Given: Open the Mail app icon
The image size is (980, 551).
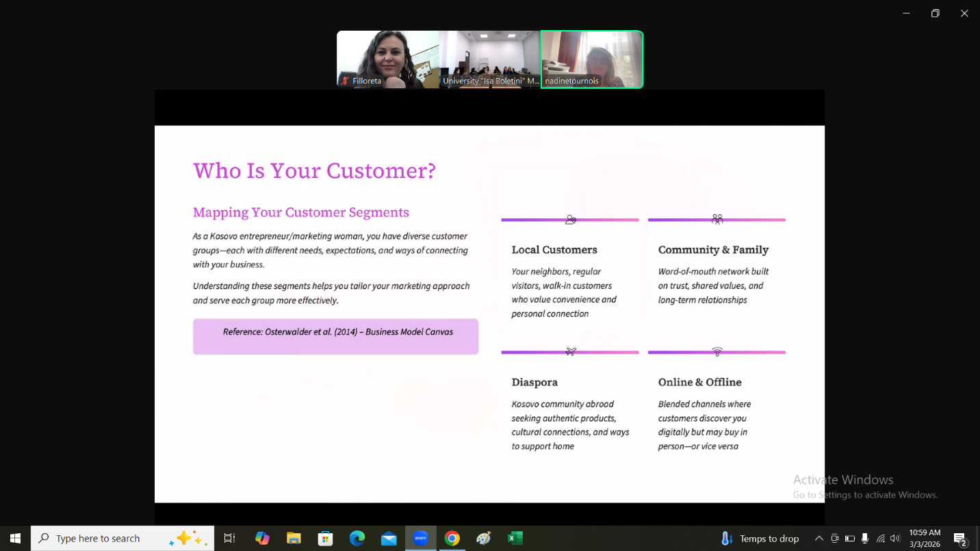Looking at the screenshot, I should [x=389, y=539].
